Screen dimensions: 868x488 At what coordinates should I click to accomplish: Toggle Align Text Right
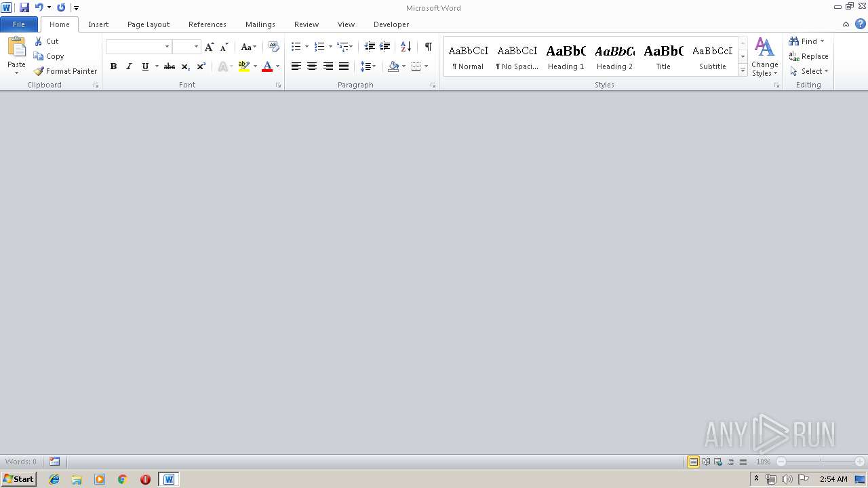click(328, 66)
